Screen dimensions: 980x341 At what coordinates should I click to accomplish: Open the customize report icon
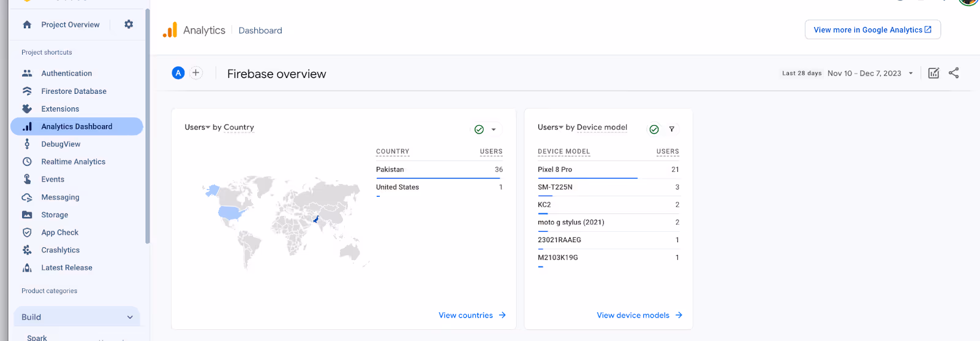click(933, 73)
